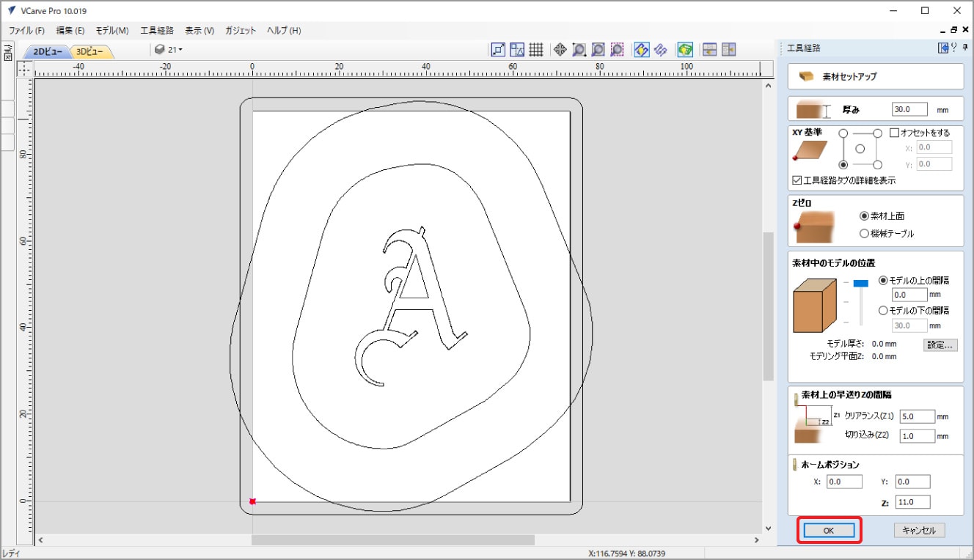
Task: Select the 機械テーブル radio button
Action: (x=864, y=233)
